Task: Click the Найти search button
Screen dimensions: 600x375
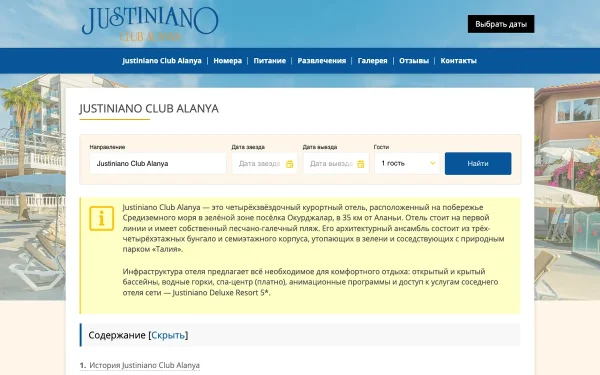Action: point(478,163)
